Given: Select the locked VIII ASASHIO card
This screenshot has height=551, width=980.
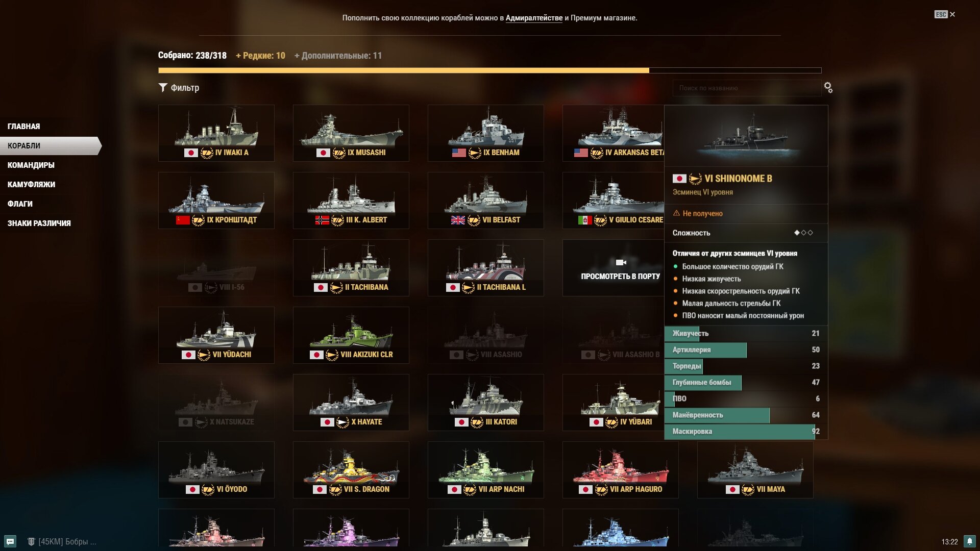Looking at the screenshot, I should coord(486,335).
